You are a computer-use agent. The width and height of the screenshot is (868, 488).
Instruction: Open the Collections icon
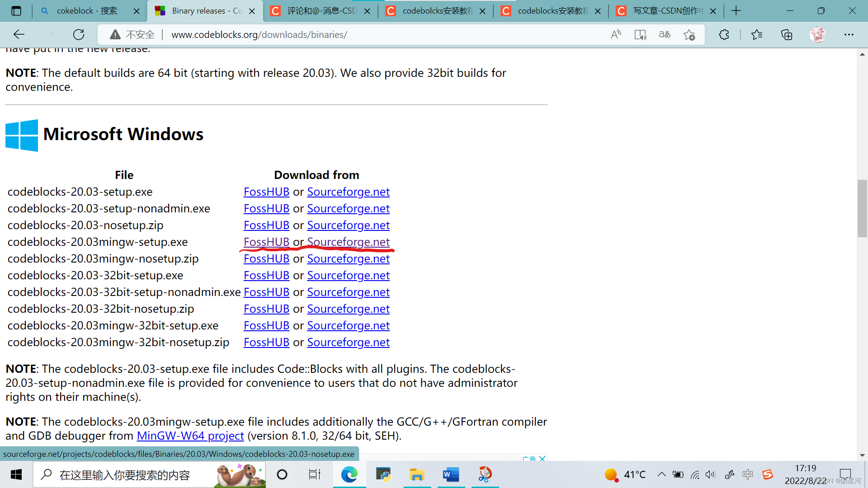click(x=787, y=34)
